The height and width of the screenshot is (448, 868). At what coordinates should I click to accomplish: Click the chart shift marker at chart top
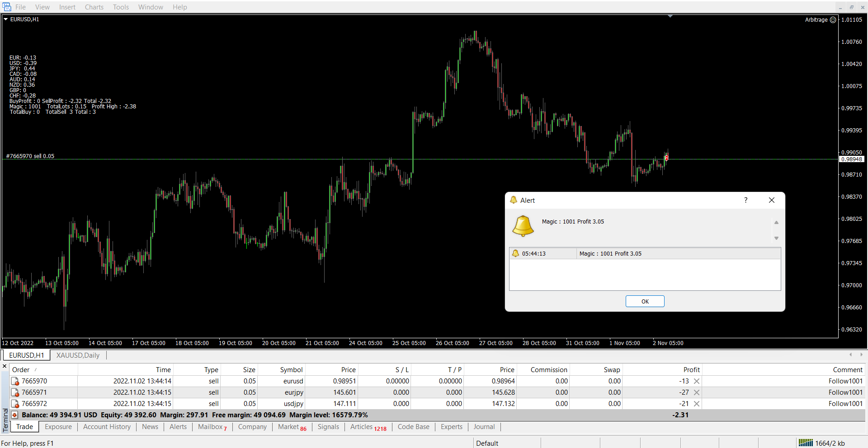pyautogui.click(x=670, y=16)
